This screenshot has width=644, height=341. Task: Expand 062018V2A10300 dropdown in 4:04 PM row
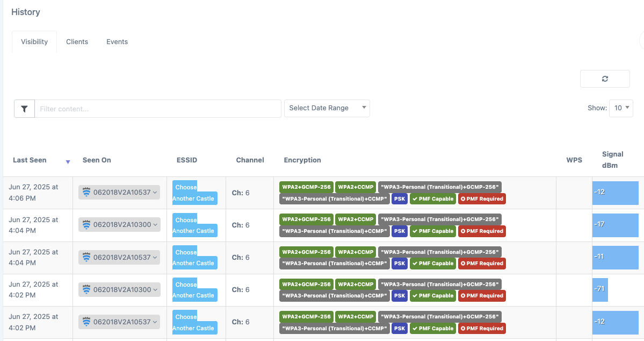119,225
